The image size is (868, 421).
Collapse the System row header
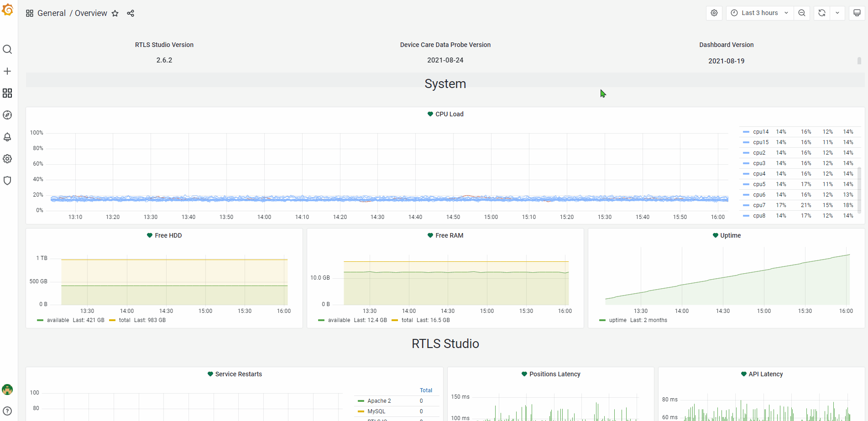point(445,84)
